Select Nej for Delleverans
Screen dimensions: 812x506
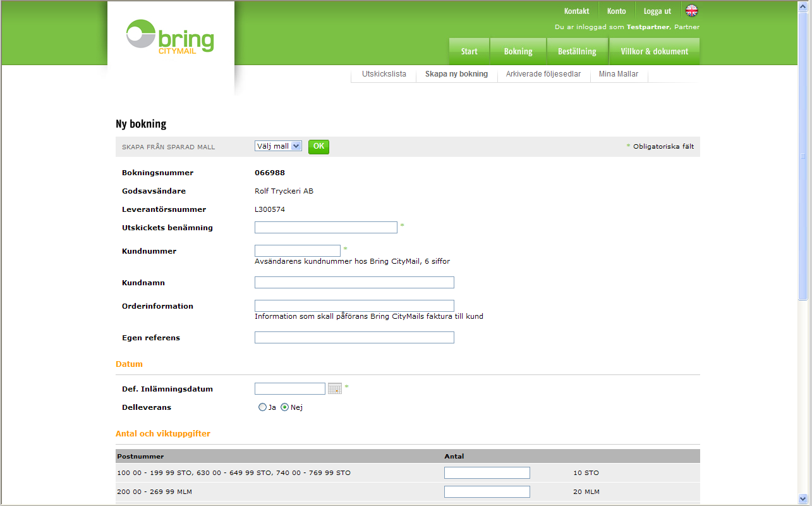284,407
